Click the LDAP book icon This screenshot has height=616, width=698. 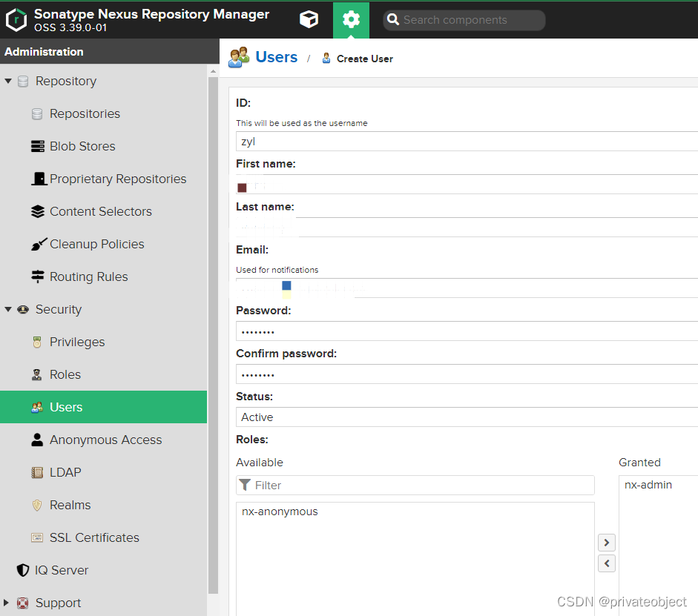tap(37, 472)
